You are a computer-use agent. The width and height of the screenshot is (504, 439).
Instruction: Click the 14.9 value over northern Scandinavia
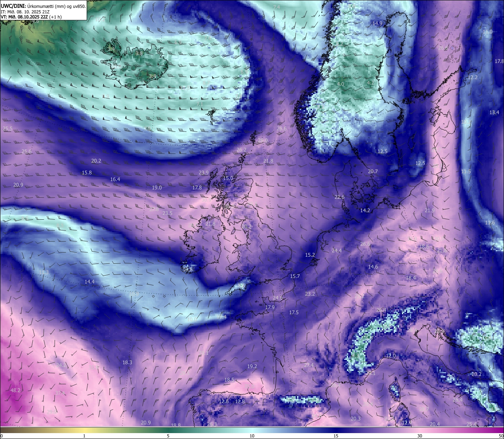click(x=377, y=24)
